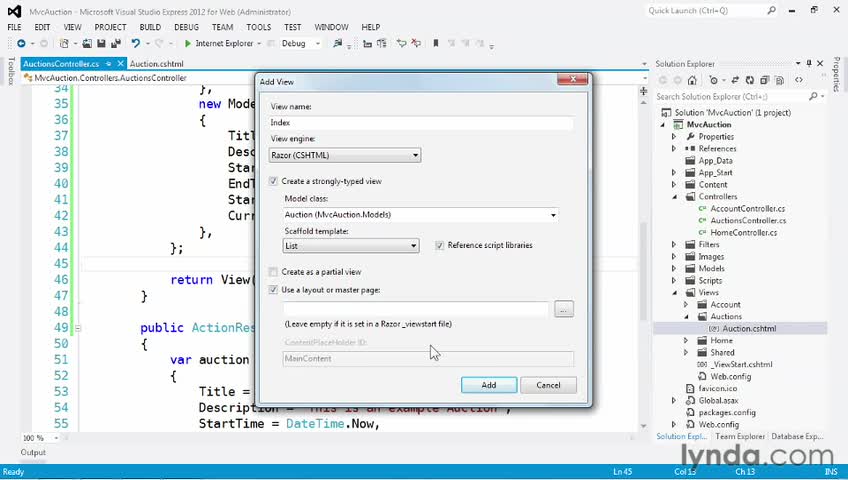The height and width of the screenshot is (480, 848).
Task: Select Auction.cshtml in Solution Explorer
Action: (749, 329)
